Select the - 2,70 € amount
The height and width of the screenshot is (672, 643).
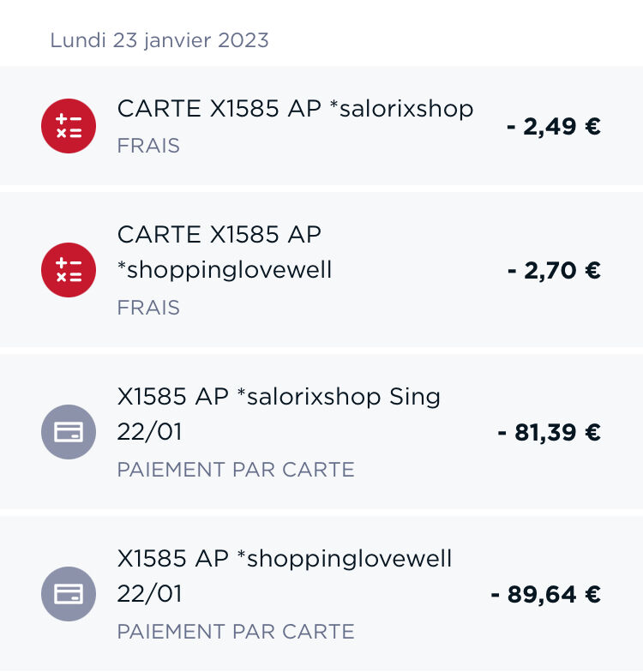[554, 271]
